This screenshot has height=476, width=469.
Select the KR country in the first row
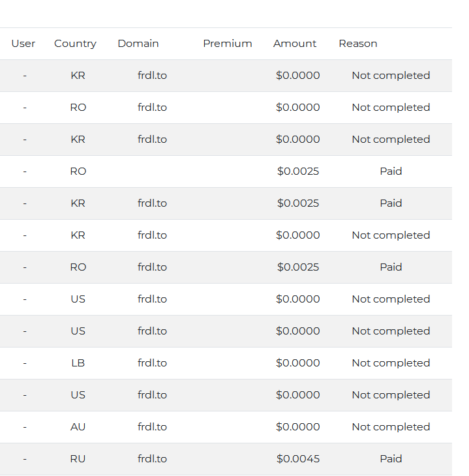pos(78,76)
